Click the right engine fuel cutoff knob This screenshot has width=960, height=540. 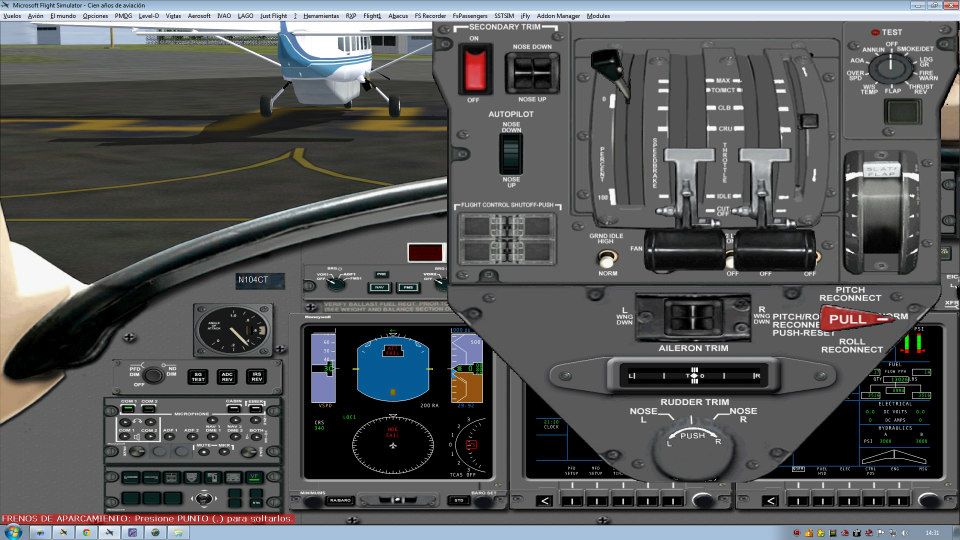point(775,250)
